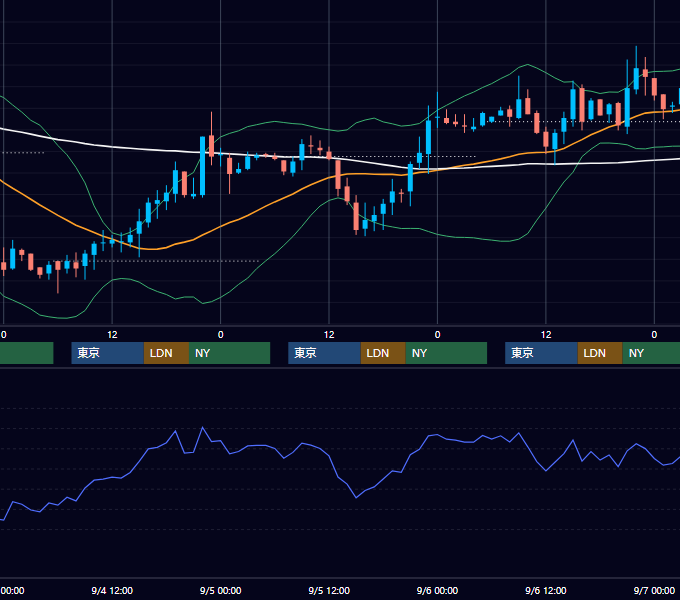Click the NY session block ending after 9/6 00:00
Viewport: 680px width, 600px height.
click(446, 353)
